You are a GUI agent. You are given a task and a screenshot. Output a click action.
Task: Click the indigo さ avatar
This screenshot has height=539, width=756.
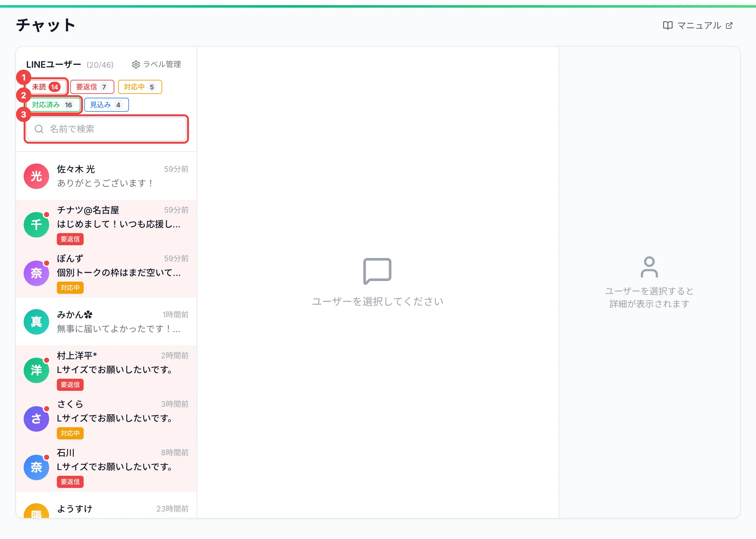pyautogui.click(x=36, y=419)
